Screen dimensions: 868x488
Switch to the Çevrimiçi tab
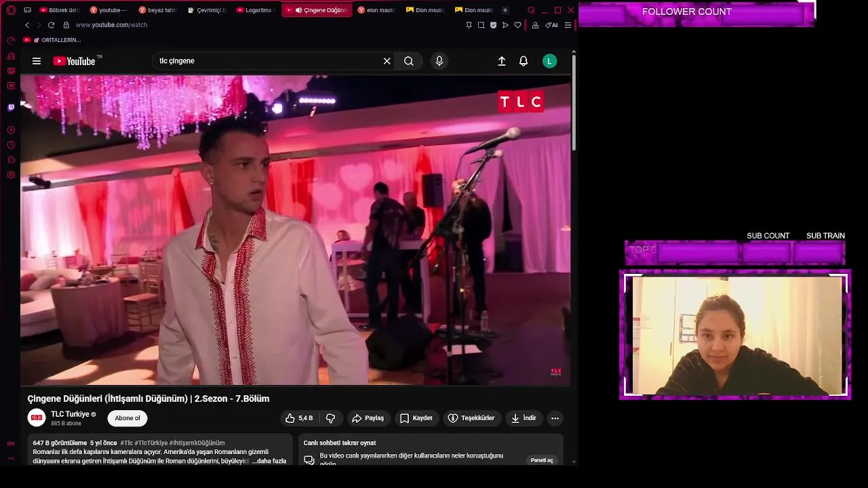[206, 10]
